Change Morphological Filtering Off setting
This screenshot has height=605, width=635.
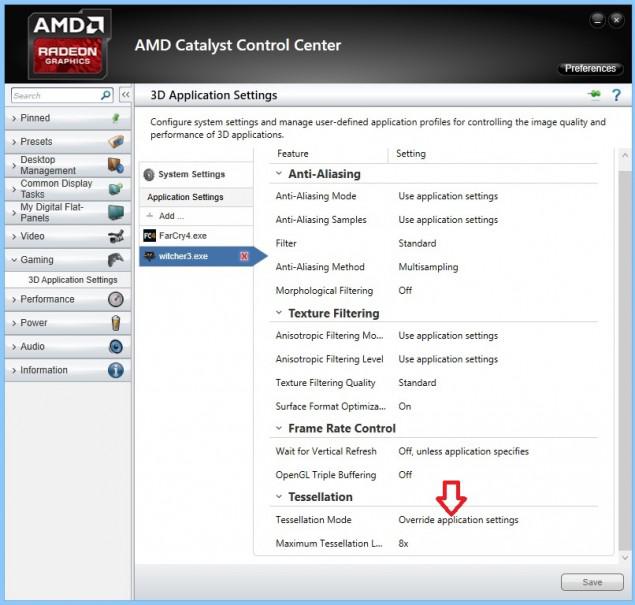click(x=405, y=291)
